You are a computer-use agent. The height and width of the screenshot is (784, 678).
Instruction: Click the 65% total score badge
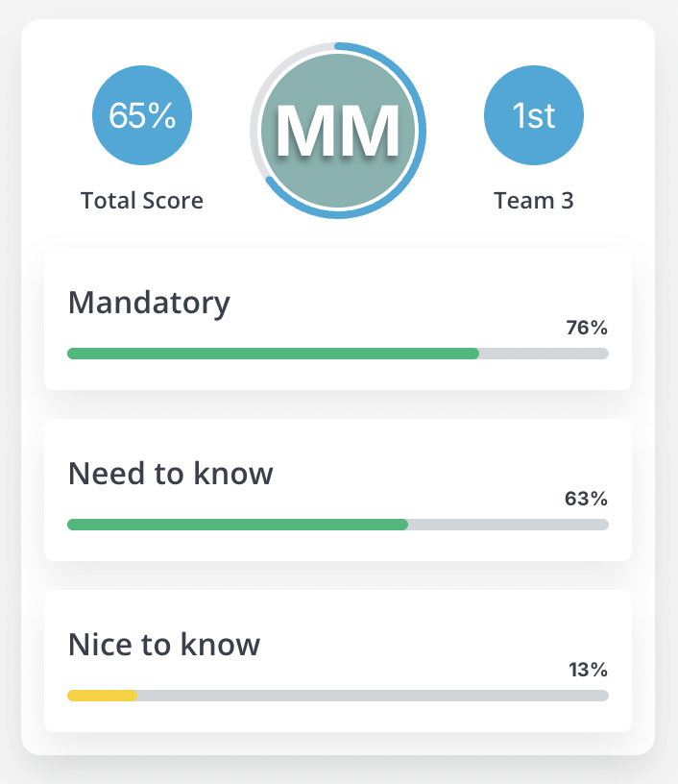tap(142, 115)
